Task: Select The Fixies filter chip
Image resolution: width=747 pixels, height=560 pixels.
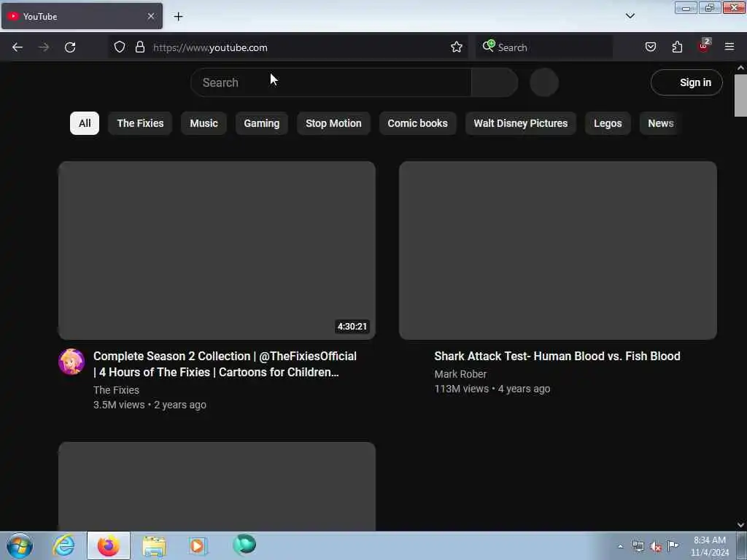Action: [140, 123]
